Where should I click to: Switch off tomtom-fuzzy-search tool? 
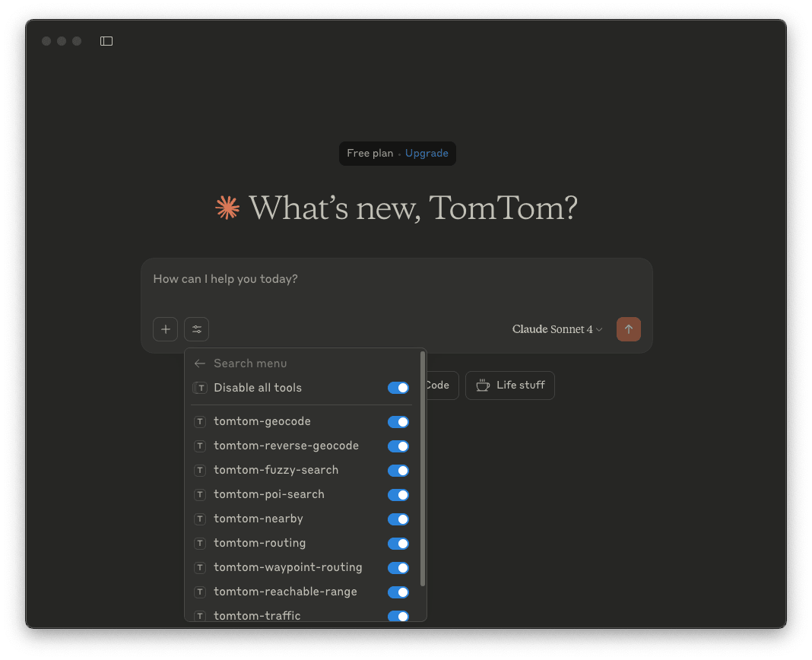coord(398,471)
